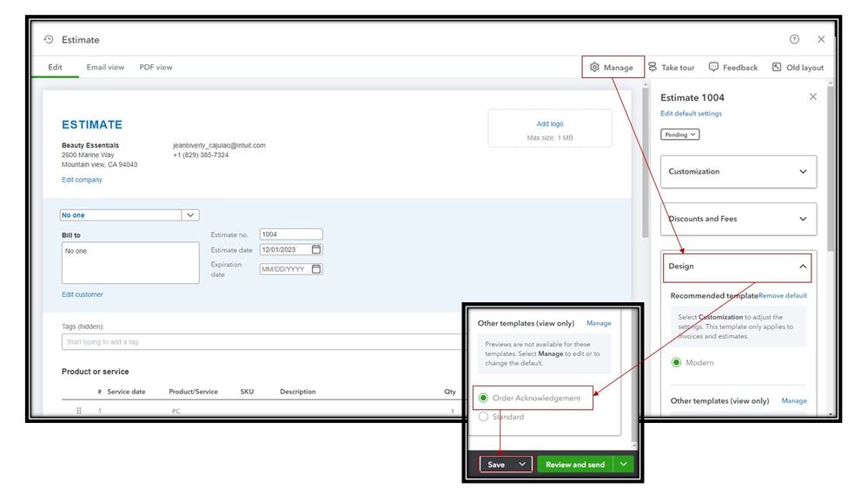Expand the Customization section
Image resolution: width=868 pixels, height=488 pixels.
point(739,172)
